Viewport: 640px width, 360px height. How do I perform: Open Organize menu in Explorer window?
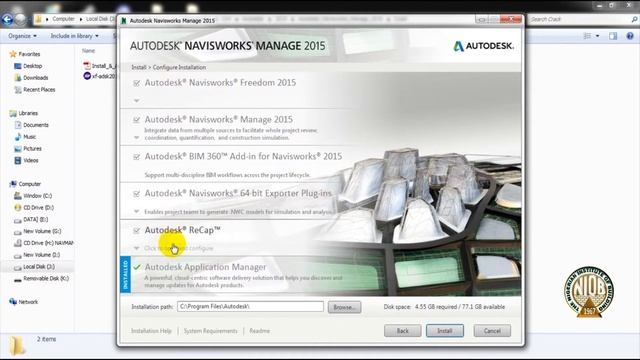tap(22, 36)
